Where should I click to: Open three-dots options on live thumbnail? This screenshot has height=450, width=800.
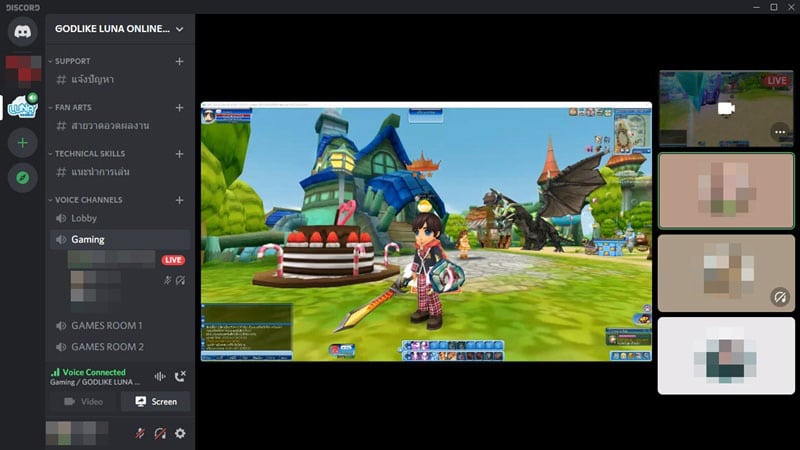(x=780, y=132)
